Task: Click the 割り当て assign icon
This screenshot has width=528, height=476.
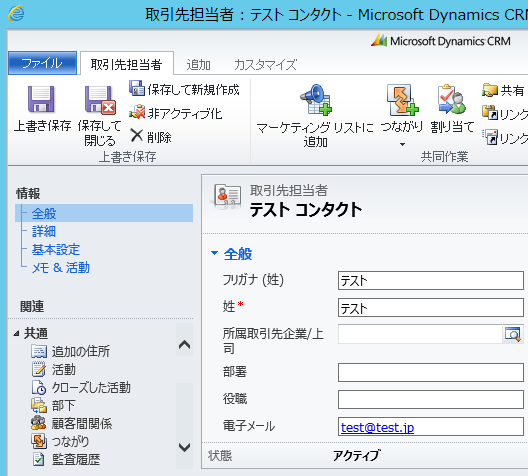Action: pyautogui.click(x=452, y=100)
